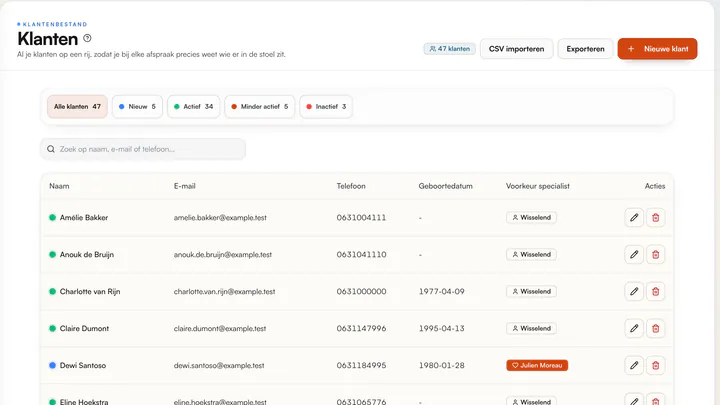Click phone number 0631147996
720x405 pixels.
click(x=361, y=328)
